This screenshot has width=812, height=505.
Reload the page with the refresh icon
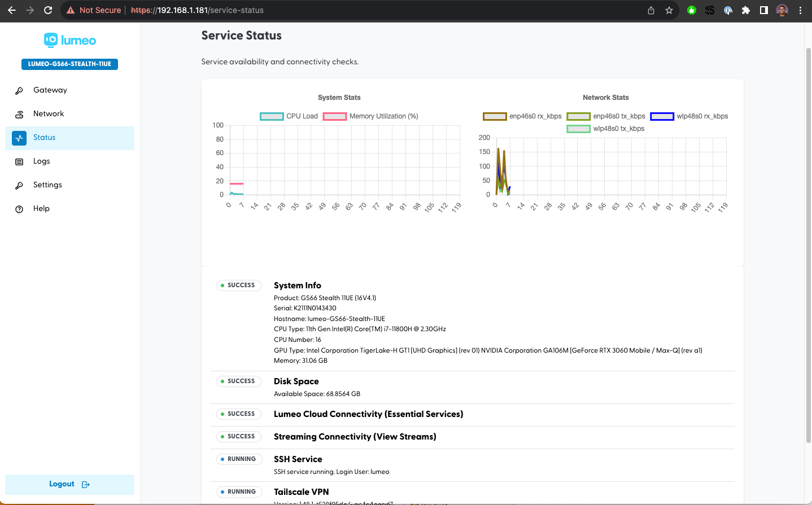pyautogui.click(x=48, y=10)
